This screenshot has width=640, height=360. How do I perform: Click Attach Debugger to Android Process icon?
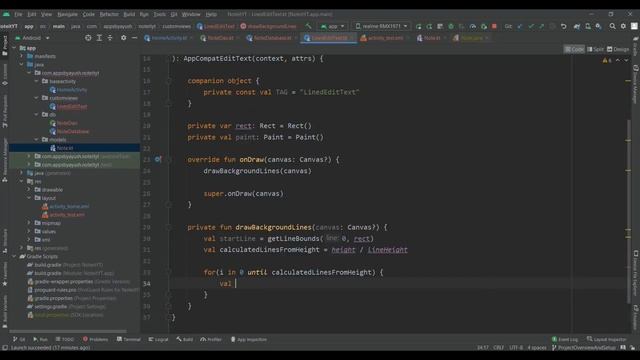tap(484, 26)
